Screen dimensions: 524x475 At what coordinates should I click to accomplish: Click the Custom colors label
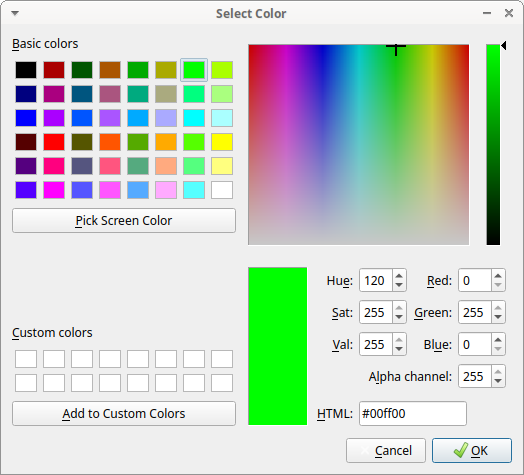(52, 333)
